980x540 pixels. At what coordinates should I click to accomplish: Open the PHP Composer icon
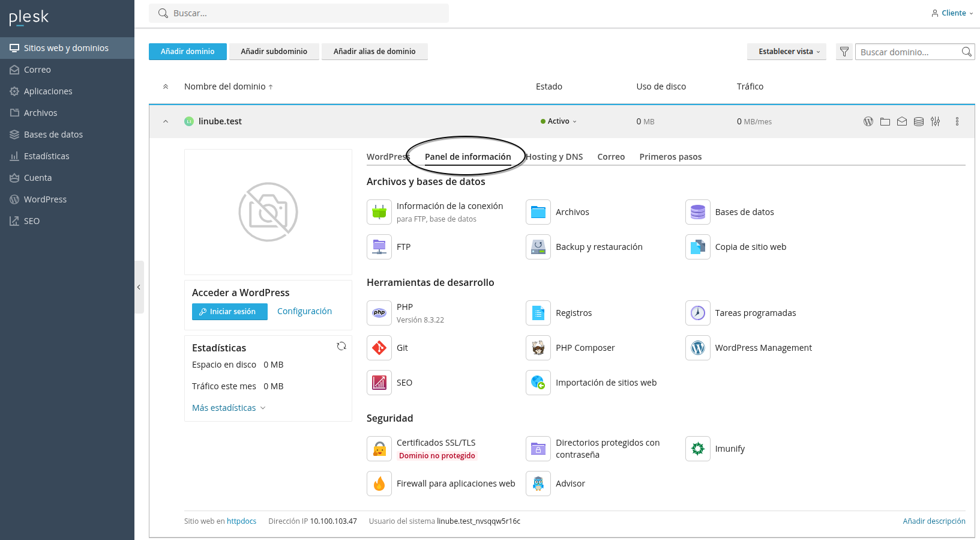click(x=538, y=348)
